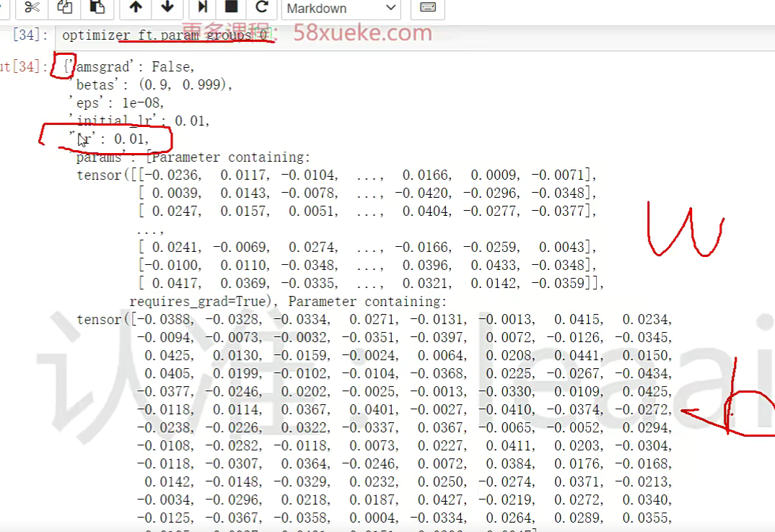775x532 pixels.
Task: Click the scissors cut cell icon
Action: (x=31, y=8)
